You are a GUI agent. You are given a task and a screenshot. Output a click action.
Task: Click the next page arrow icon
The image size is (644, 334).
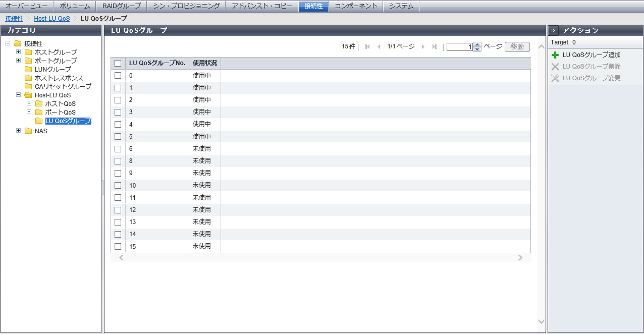coord(423,47)
